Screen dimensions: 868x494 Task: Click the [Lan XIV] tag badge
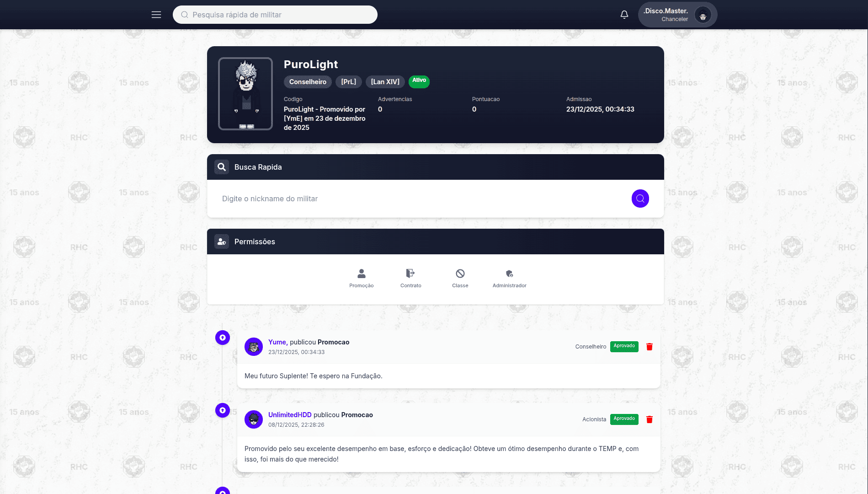pyautogui.click(x=385, y=82)
